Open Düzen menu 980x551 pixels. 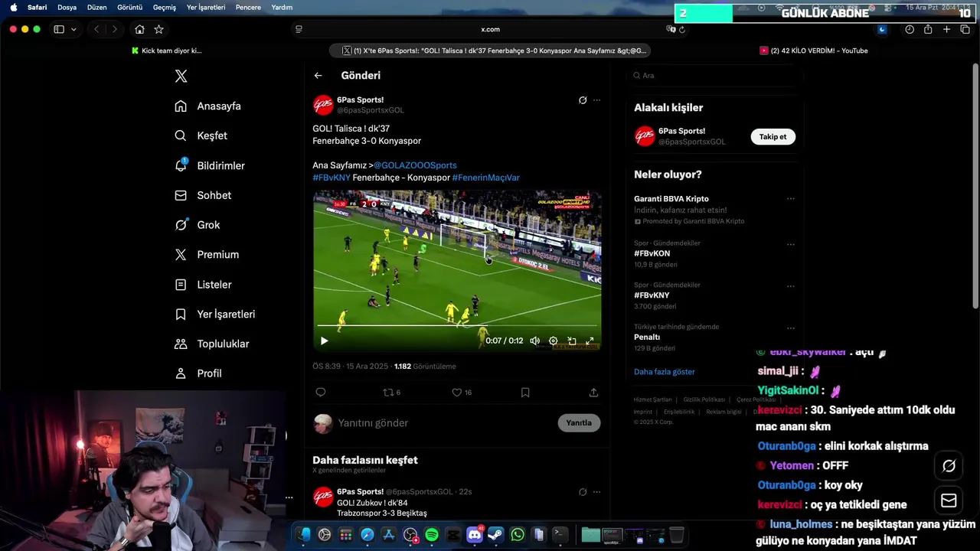click(x=96, y=7)
